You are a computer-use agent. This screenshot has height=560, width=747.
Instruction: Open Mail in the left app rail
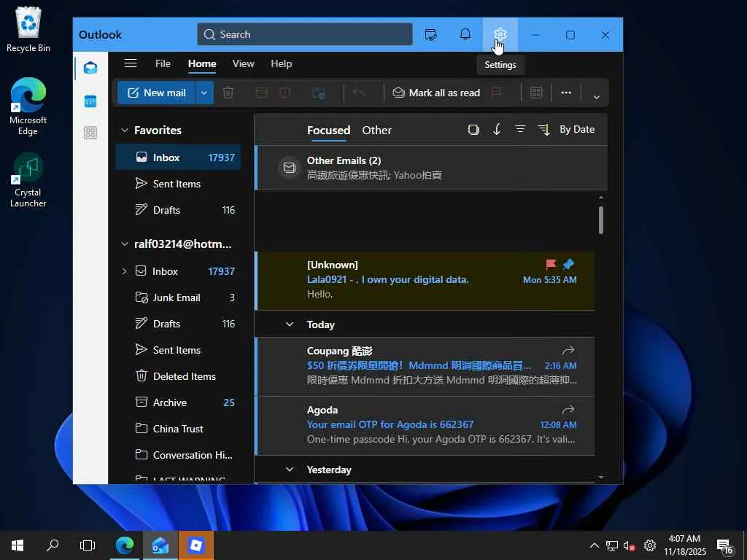coord(90,68)
